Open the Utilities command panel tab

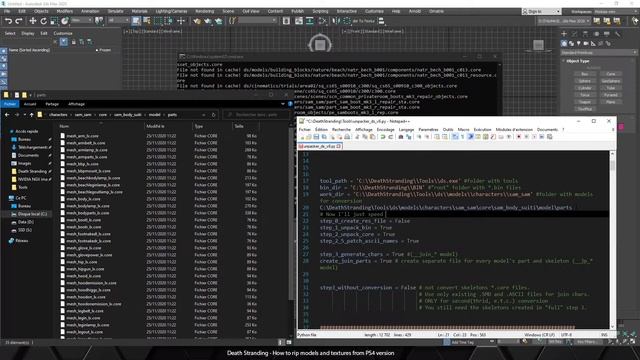pos(617,33)
